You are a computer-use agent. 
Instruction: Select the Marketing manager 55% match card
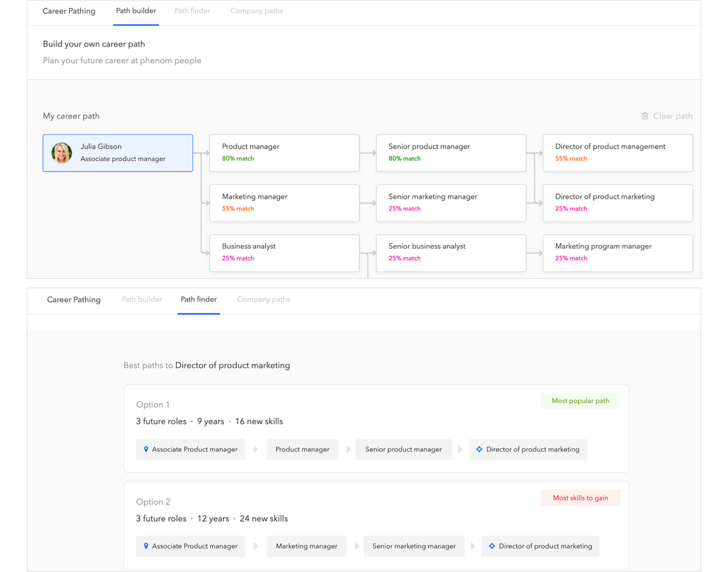click(284, 203)
